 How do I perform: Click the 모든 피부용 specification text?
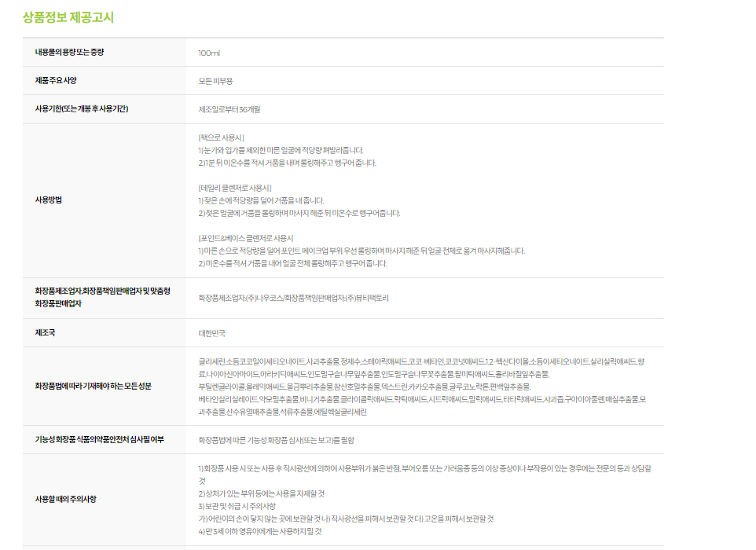(x=215, y=81)
